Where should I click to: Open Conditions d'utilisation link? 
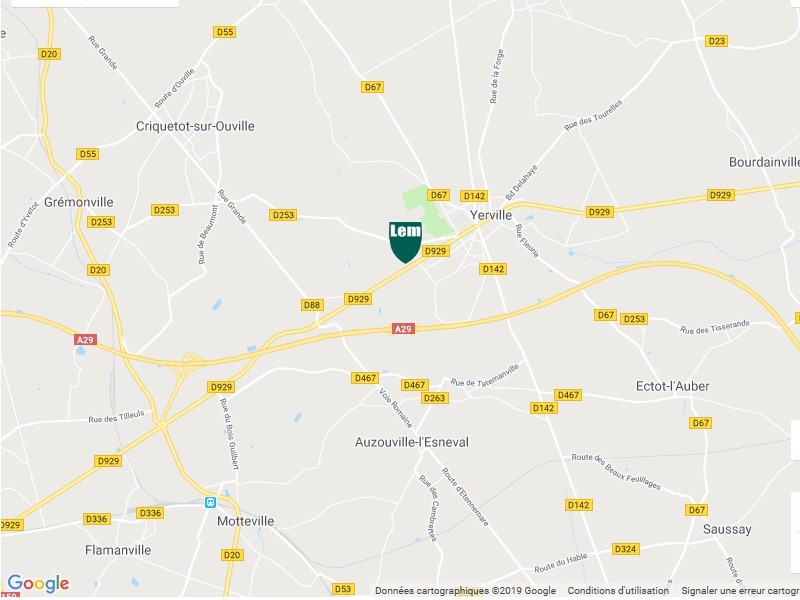[x=618, y=590]
